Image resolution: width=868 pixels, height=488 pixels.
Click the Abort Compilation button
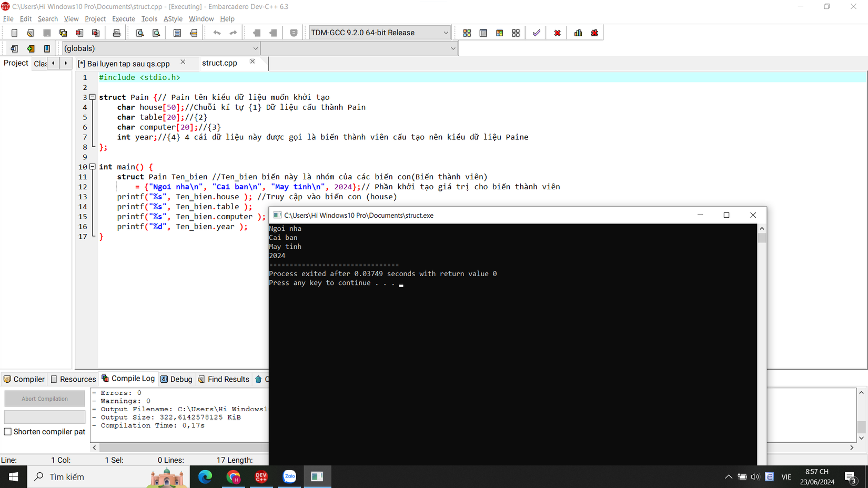pyautogui.click(x=45, y=399)
